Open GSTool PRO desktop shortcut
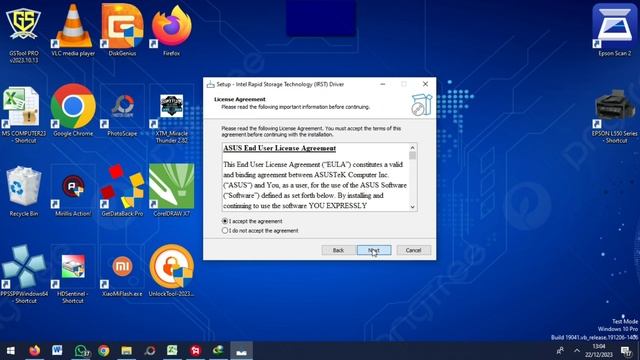The image size is (640, 360). [23, 33]
